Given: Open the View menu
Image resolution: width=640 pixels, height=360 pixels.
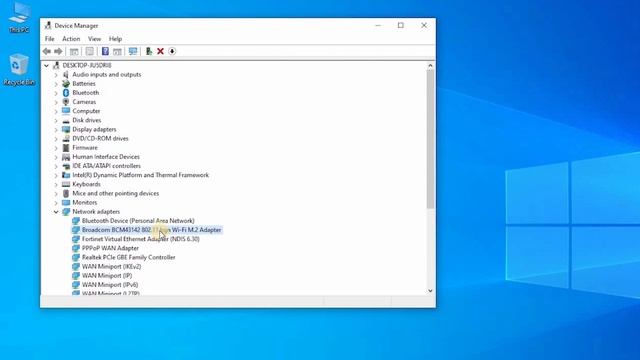Looking at the screenshot, I should [x=94, y=39].
